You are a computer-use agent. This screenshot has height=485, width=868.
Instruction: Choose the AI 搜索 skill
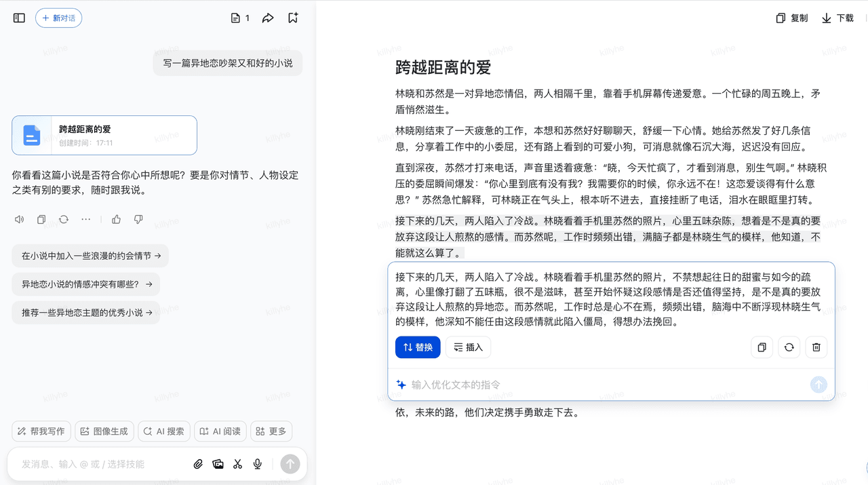(164, 431)
